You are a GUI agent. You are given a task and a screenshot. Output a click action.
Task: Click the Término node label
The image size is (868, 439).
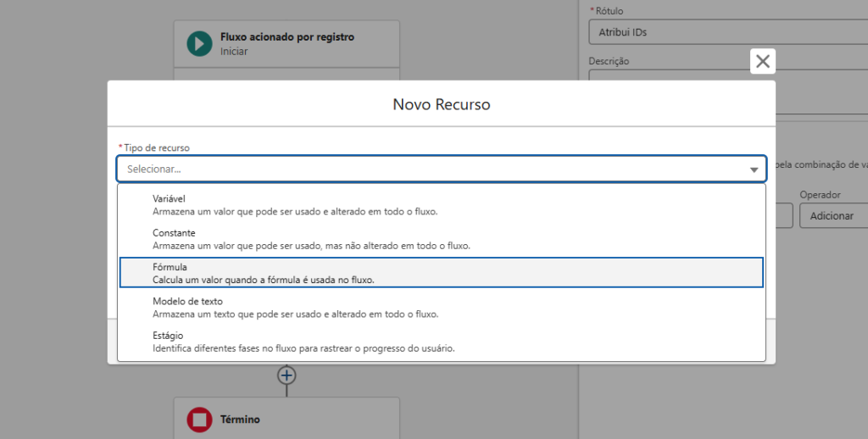pyautogui.click(x=240, y=420)
